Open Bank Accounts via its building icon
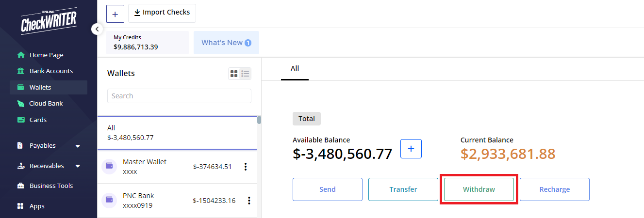644x218 pixels. point(21,71)
